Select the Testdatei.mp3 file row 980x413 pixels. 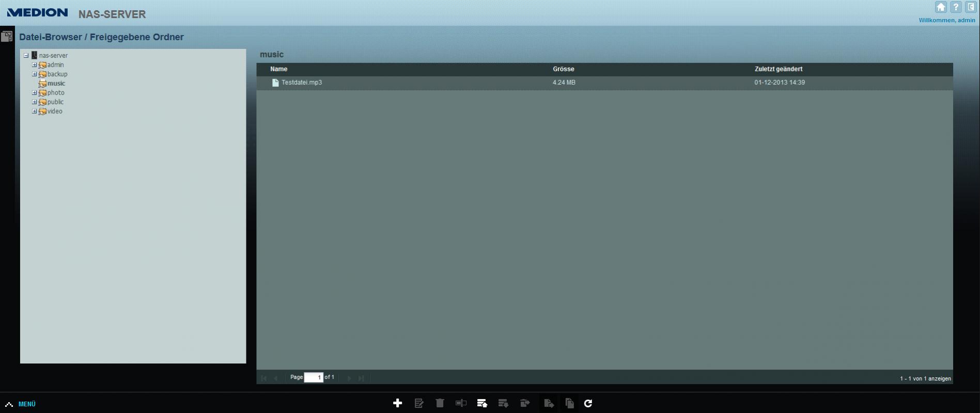(x=604, y=83)
